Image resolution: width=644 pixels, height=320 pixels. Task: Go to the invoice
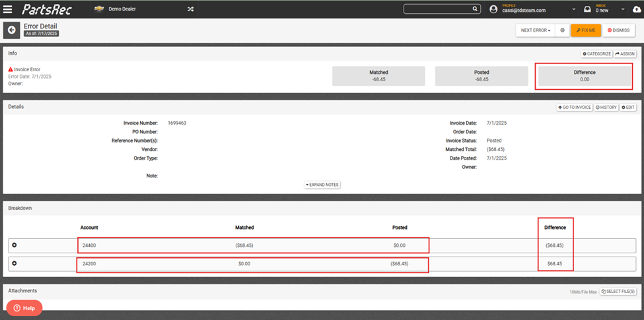click(x=575, y=107)
